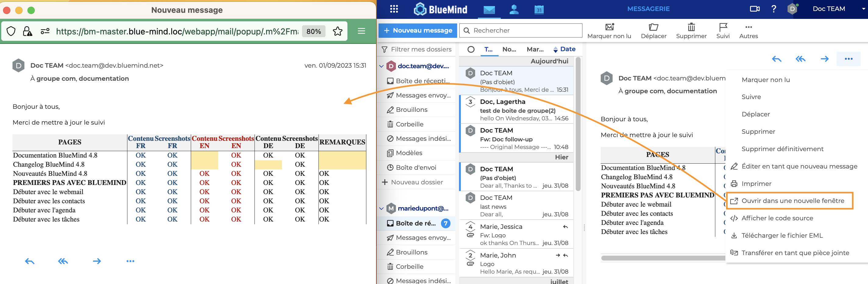868x284 pixels.
Task: Open the Calendar app icon
Action: point(539,9)
